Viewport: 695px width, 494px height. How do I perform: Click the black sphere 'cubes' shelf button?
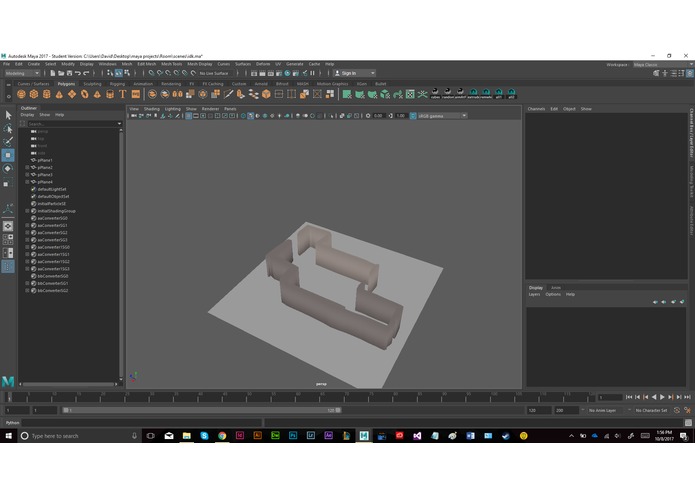point(435,93)
